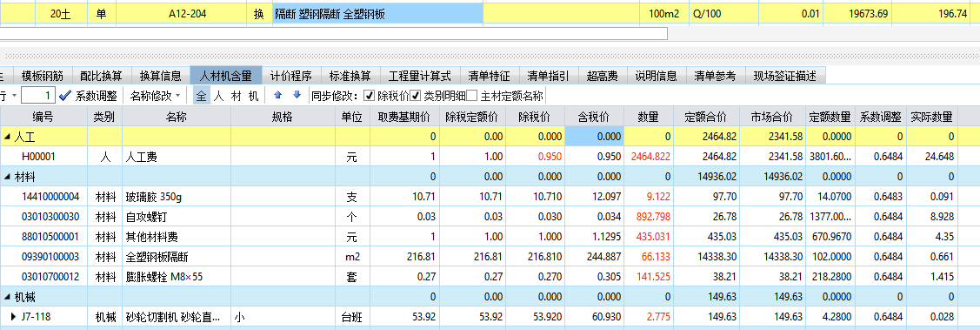Screen dimensions: 980x330
Task: Click the 人工费 name cell
Action: 177,157
